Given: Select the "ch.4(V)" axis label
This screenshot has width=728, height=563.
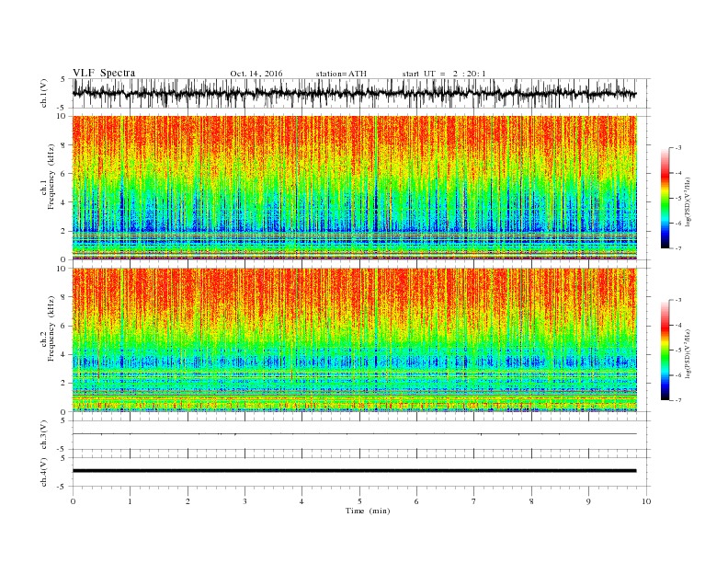Looking at the screenshot, I should tap(44, 473).
